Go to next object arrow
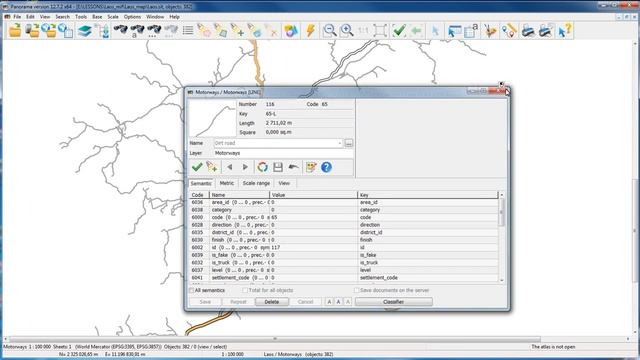Screen dimensions: 640x360 pyautogui.click(x=245, y=167)
